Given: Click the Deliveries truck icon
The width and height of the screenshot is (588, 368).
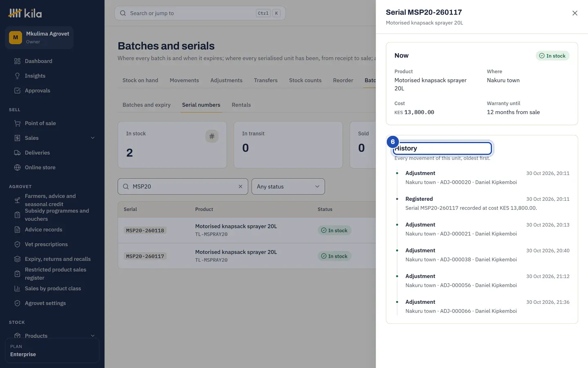Looking at the screenshot, I should coord(17,153).
